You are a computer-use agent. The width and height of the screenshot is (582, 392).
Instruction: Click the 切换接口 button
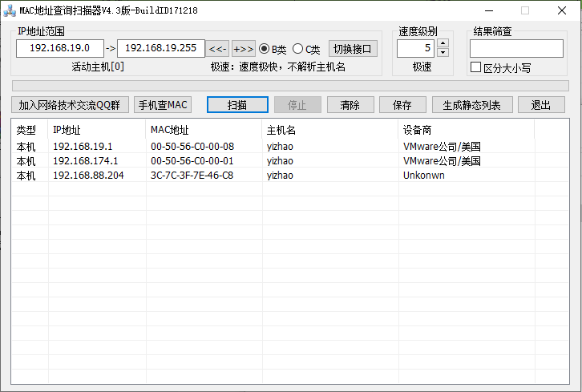[x=352, y=49]
